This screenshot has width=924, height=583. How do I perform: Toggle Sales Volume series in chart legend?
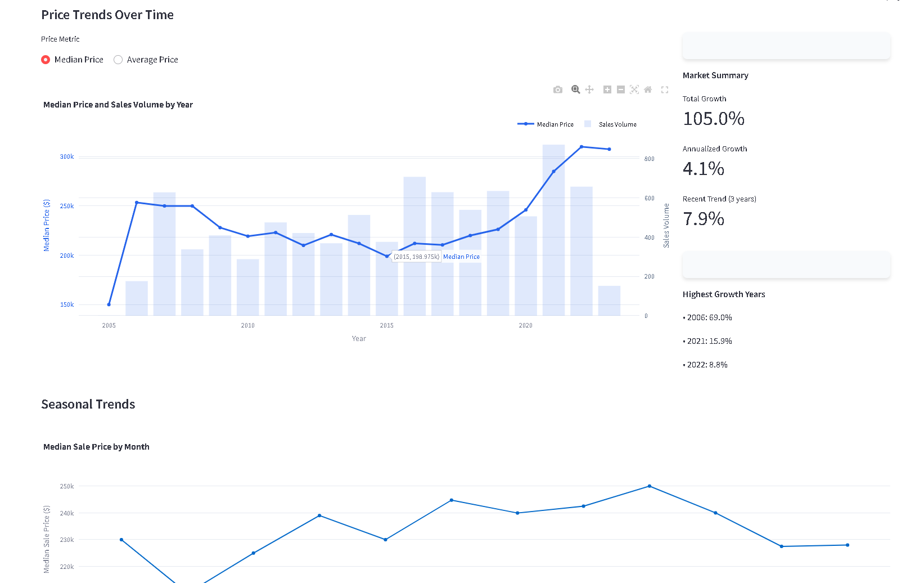pos(611,124)
